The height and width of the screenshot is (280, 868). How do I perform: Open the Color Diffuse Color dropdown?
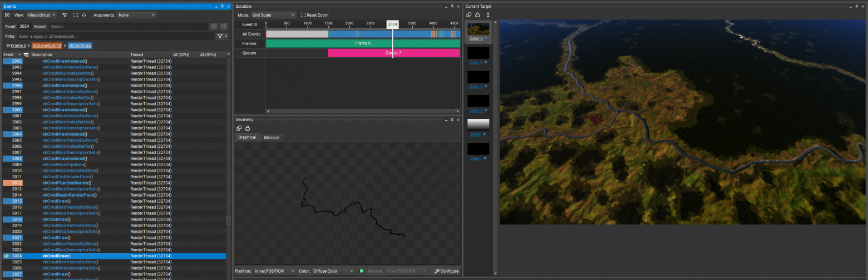click(333, 271)
